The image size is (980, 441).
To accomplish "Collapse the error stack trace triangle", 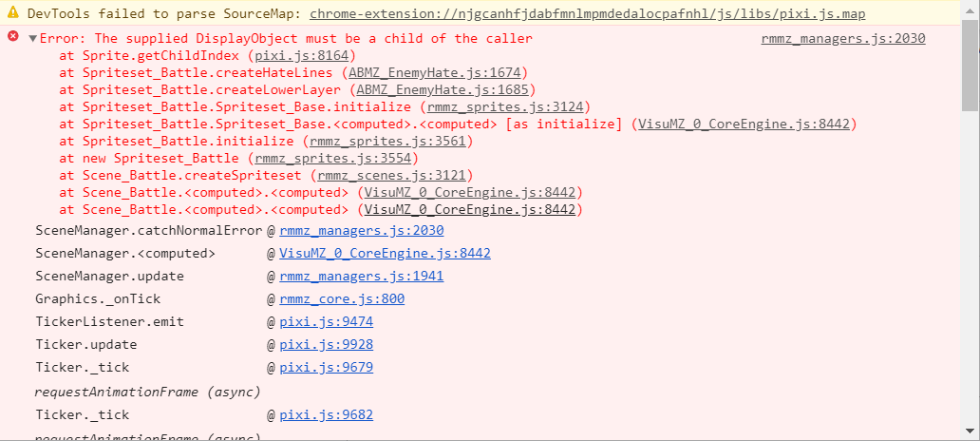I will (x=32, y=39).
